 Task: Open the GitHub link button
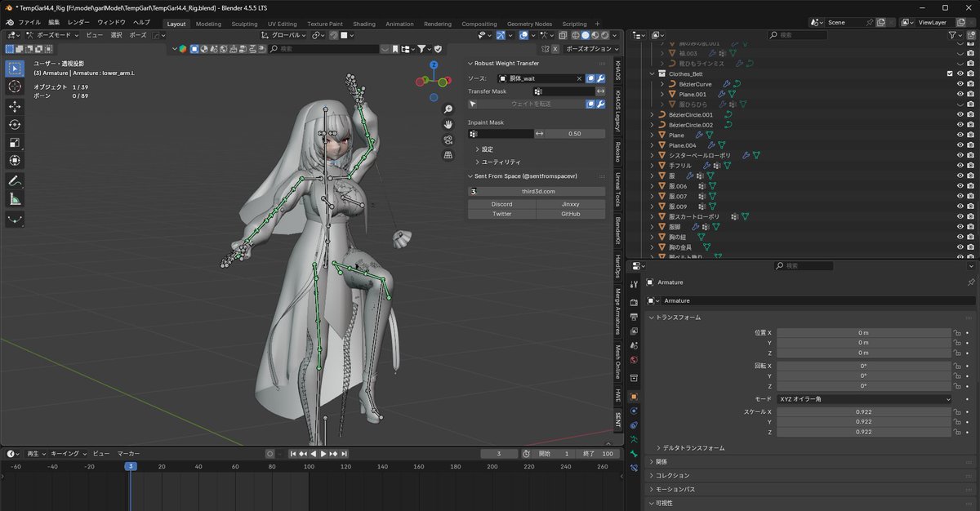[571, 214]
